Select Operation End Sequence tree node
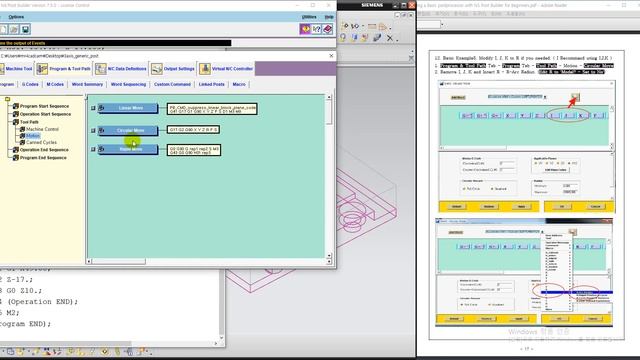Screen dimensions: 640x360 [x=44, y=150]
